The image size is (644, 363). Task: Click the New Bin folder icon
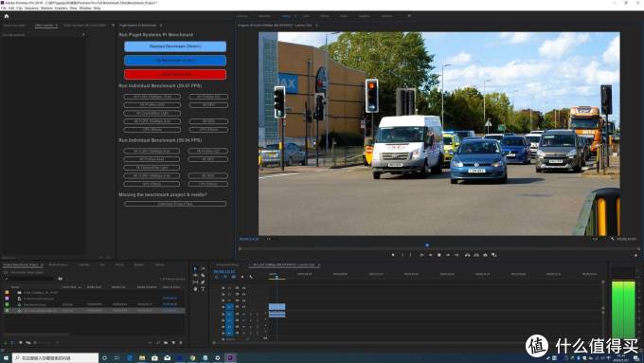click(166, 342)
